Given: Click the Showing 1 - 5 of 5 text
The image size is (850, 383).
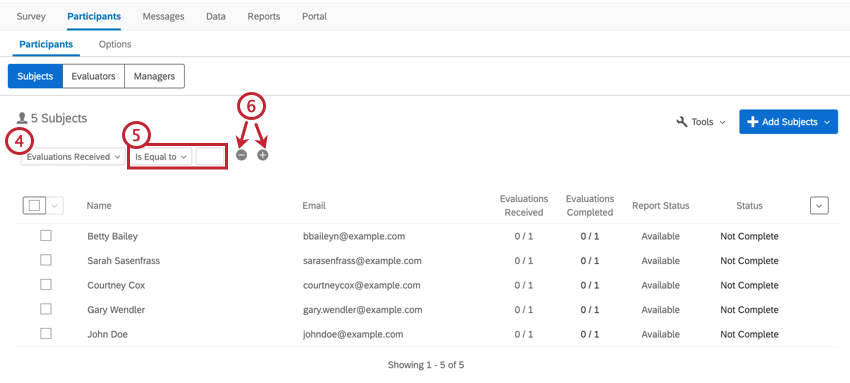Looking at the screenshot, I should [426, 365].
